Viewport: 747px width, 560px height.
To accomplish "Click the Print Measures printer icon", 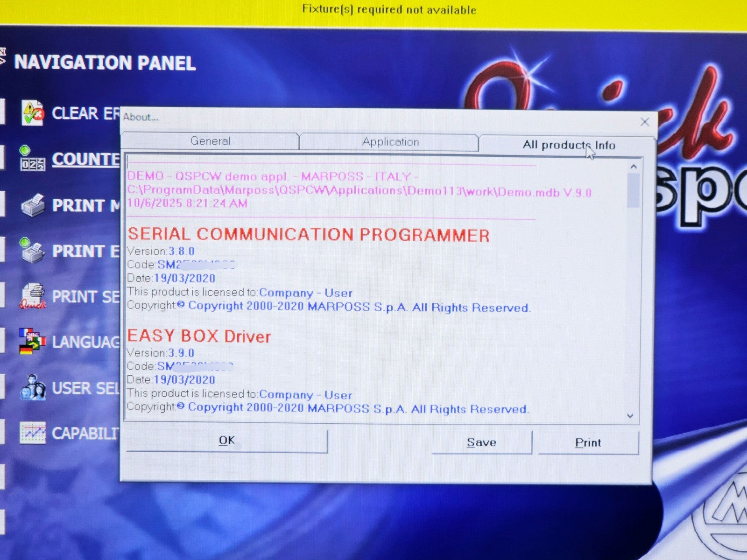I will pos(33,205).
